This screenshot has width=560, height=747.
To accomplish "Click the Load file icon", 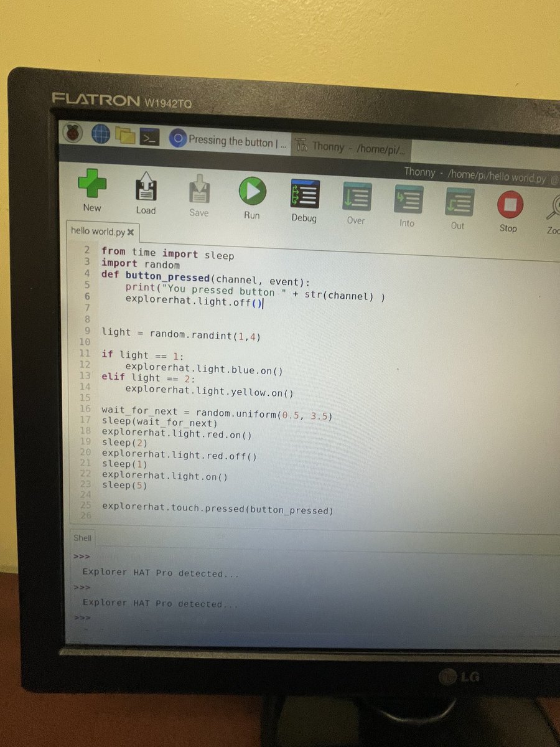I will pos(146,190).
